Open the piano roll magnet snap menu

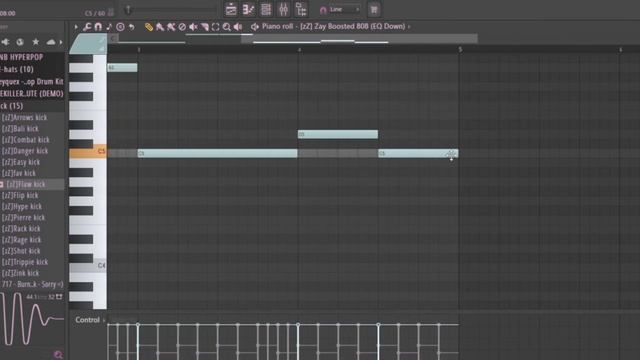(98, 27)
